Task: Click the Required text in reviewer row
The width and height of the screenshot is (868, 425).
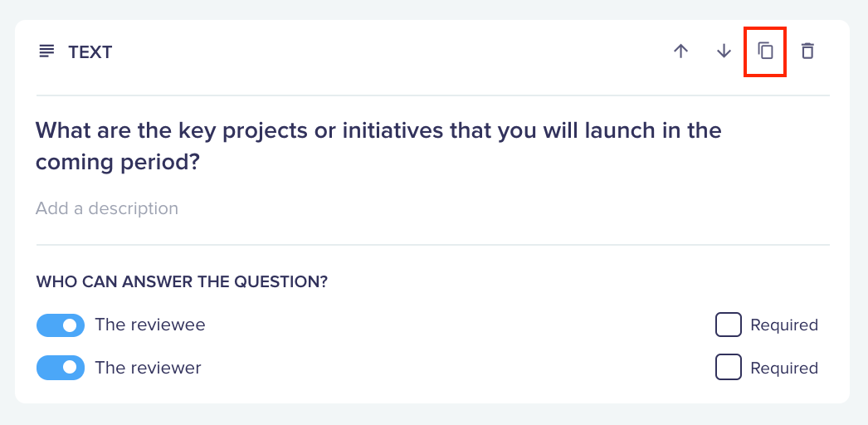Action: coord(784,368)
